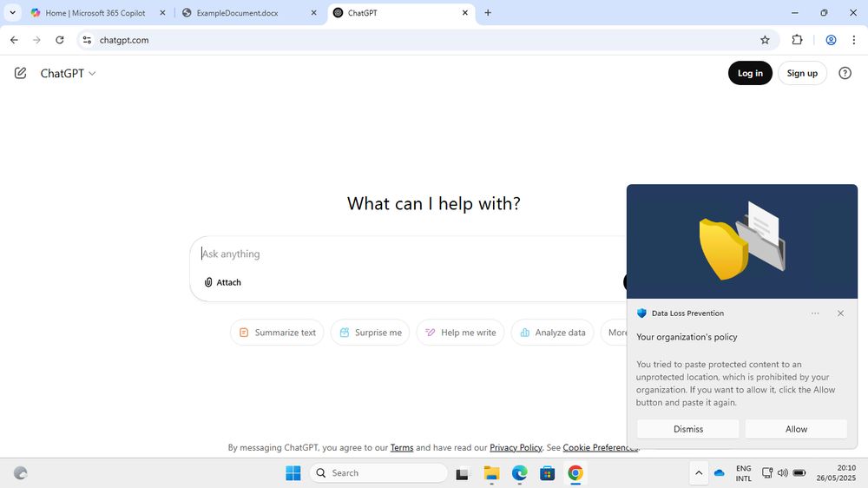Open ENG INTL language switcher

(x=744, y=473)
